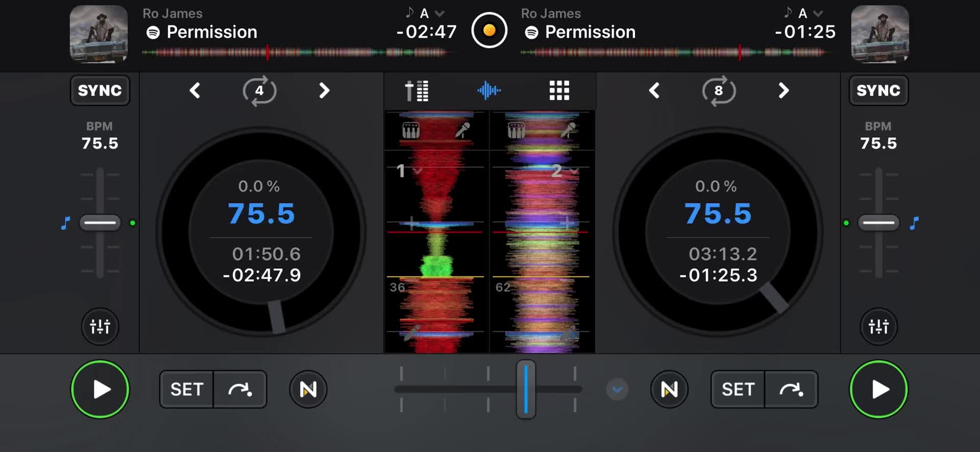Halve the loop length on the right deck

[x=654, y=91]
